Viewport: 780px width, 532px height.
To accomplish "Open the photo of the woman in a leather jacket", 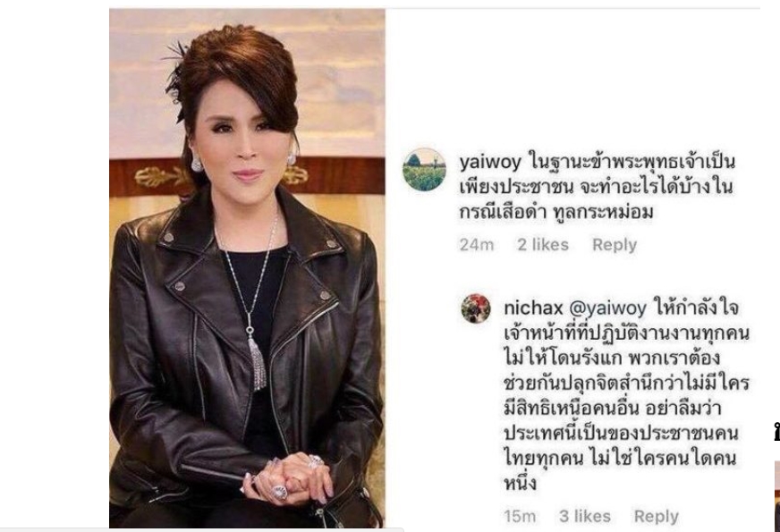I will pyautogui.click(x=247, y=268).
